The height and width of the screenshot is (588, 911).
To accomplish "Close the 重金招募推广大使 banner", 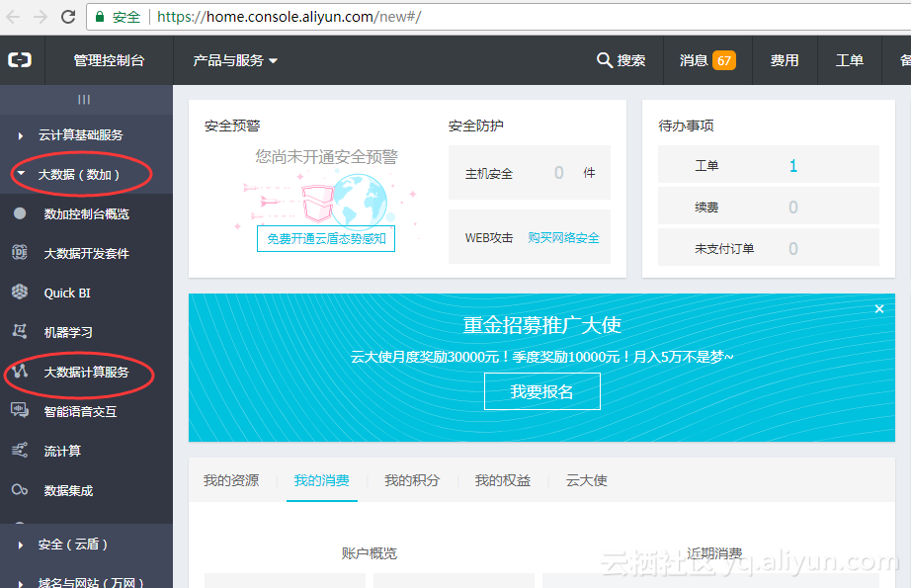I will (x=879, y=309).
